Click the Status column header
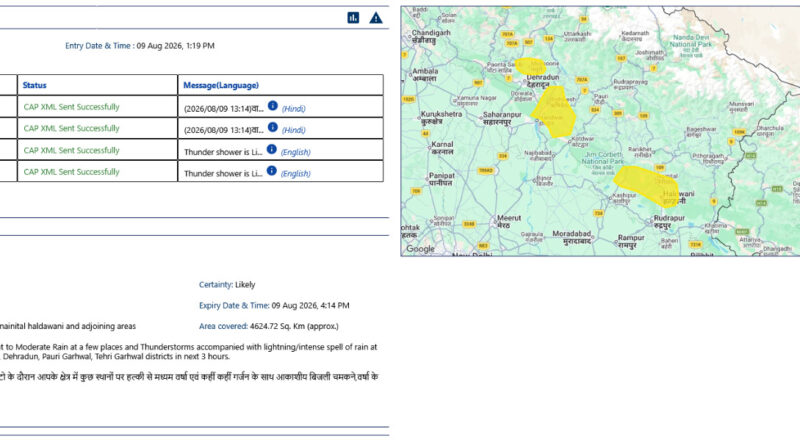The width and height of the screenshot is (800, 445). pos(35,85)
